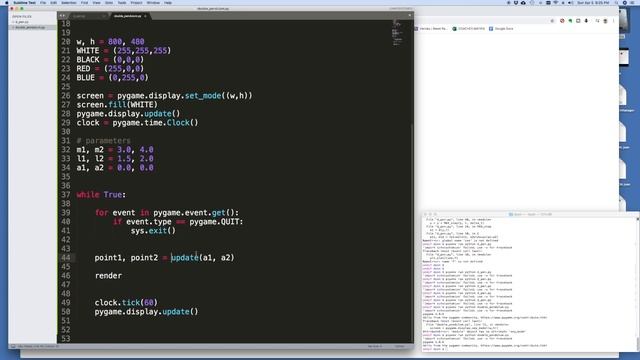Click the terminal window title bar
The image size is (640, 360).
coord(531,214)
